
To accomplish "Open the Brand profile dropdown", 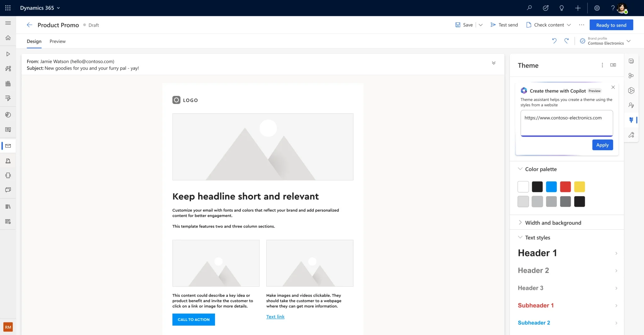I will 628,41.
